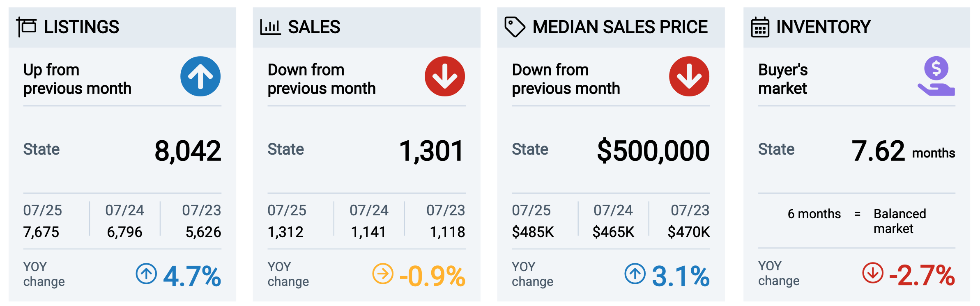Click the small up arrow beside 3.1%
Image resolution: width=980 pixels, height=306 pixels.
coord(635,274)
